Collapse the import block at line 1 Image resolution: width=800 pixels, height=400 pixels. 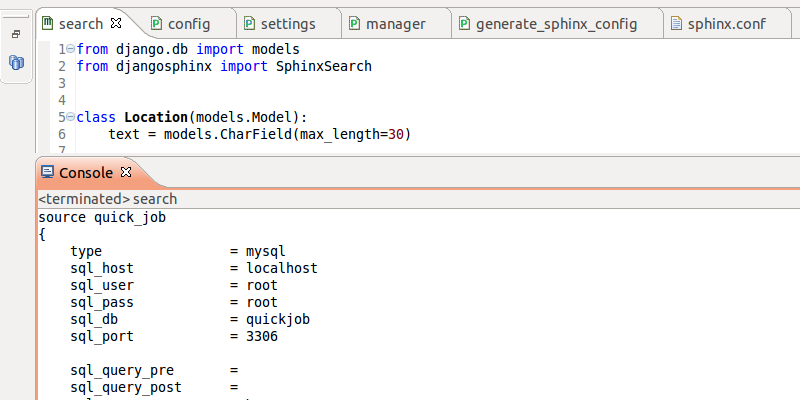coord(71,49)
